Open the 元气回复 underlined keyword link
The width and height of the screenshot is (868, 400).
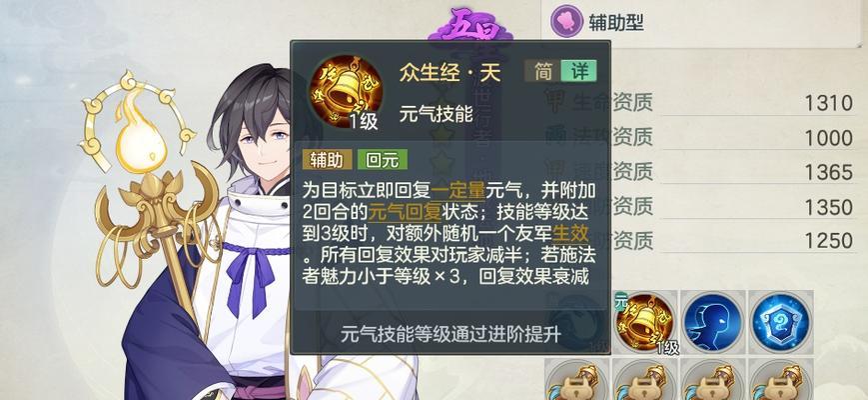point(397,212)
